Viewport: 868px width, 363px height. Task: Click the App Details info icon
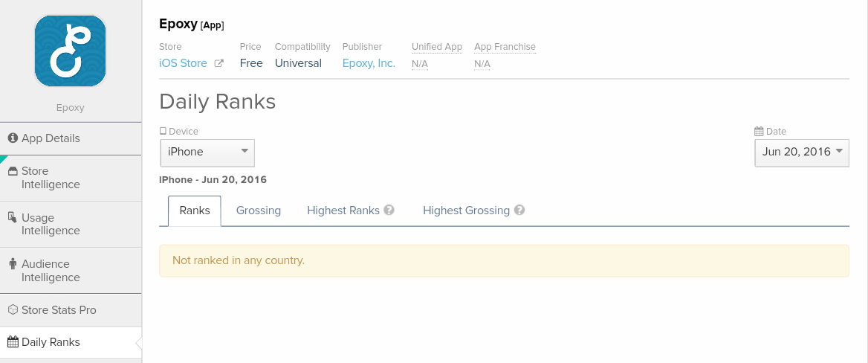pos(13,138)
